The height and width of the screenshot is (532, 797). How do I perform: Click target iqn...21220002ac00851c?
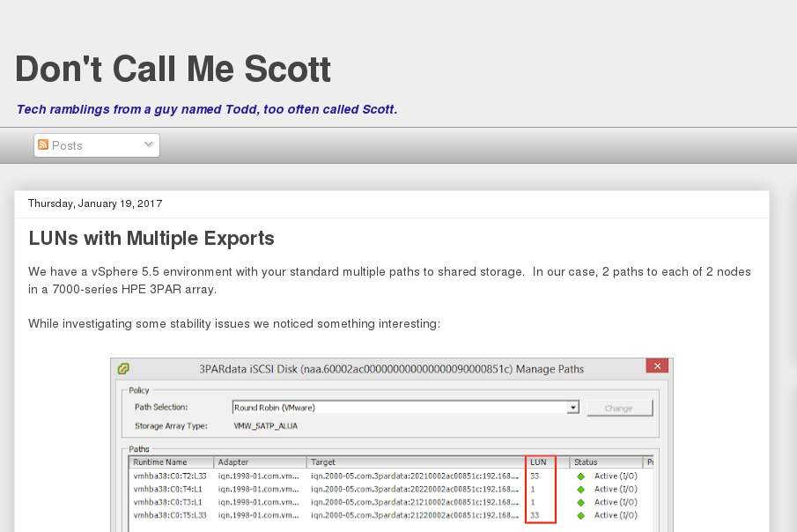coord(415,515)
